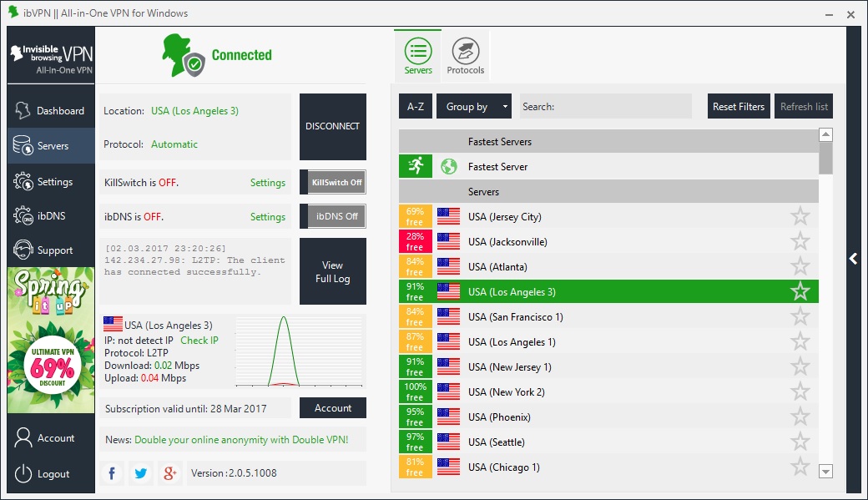Favorite USA (New York 2) with its star

pos(800,391)
